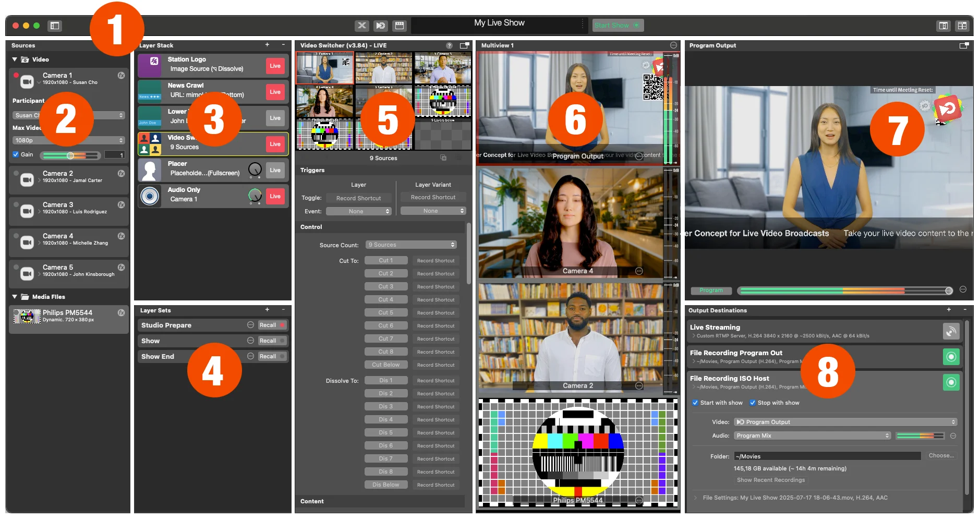Screen dimensions: 980x520
Task: Open the options icon for Multiview 1
Action: [x=673, y=45]
